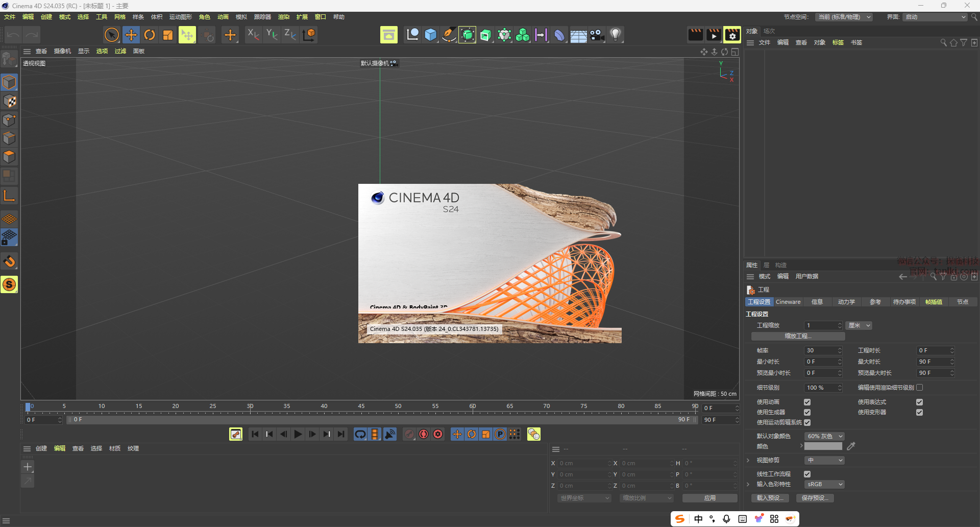This screenshot has width=980, height=527.
Task: Open the sRGB input color profile dropdown
Action: coord(824,484)
